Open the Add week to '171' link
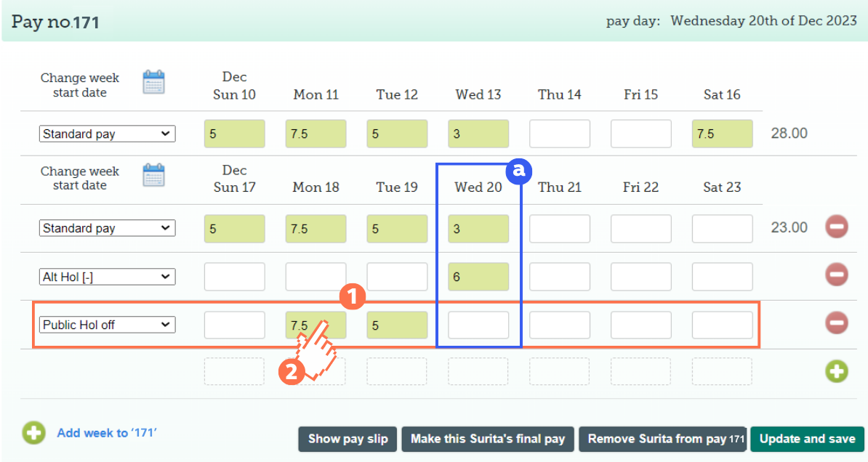The image size is (868, 462). tap(106, 433)
